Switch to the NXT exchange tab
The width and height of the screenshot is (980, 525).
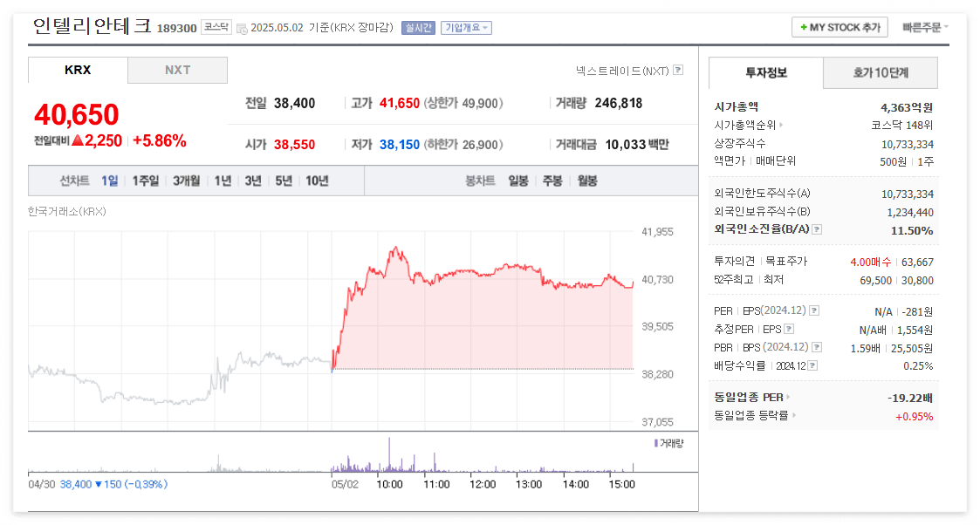coord(177,70)
